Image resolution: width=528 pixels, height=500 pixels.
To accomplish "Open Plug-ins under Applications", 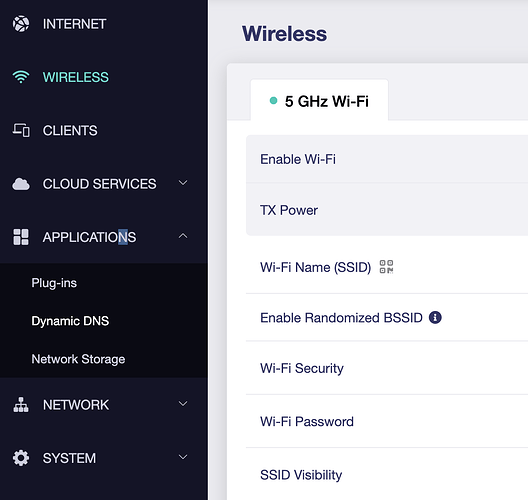I will (x=54, y=283).
